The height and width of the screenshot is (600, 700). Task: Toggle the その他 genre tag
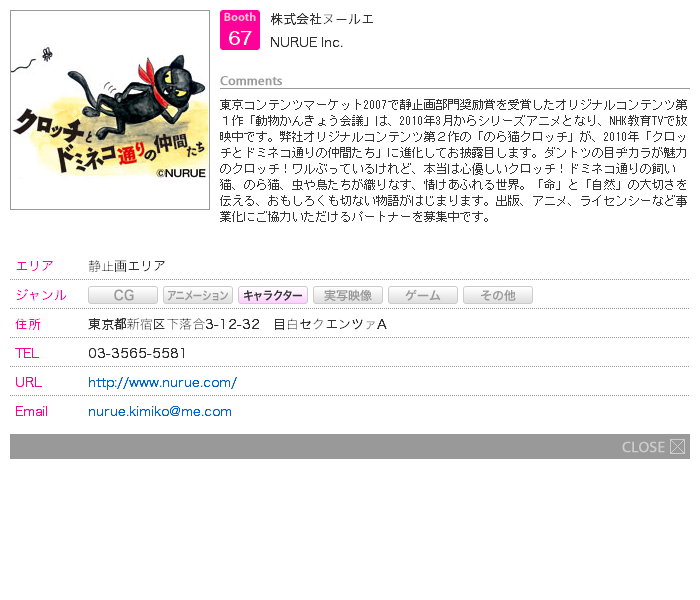498,295
